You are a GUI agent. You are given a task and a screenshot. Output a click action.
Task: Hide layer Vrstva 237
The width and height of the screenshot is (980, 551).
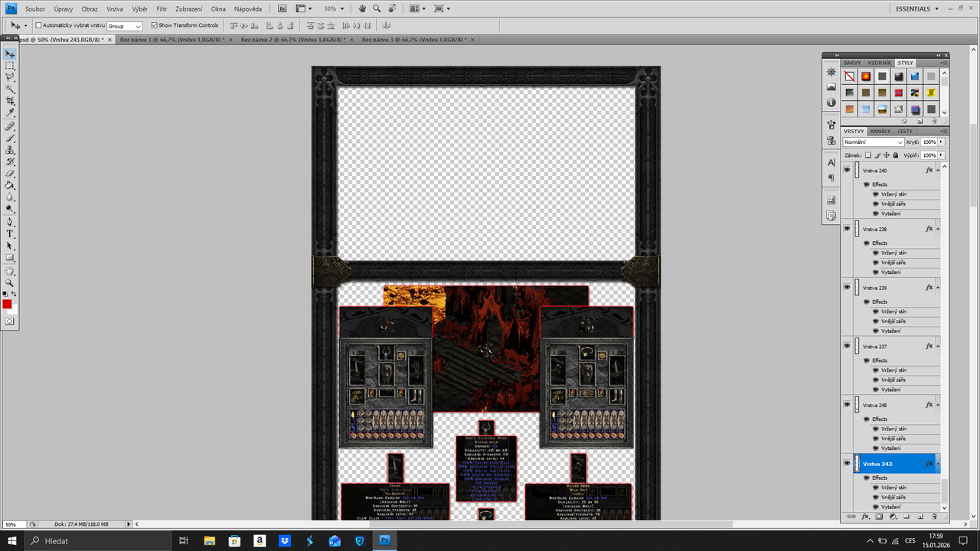pos(847,346)
